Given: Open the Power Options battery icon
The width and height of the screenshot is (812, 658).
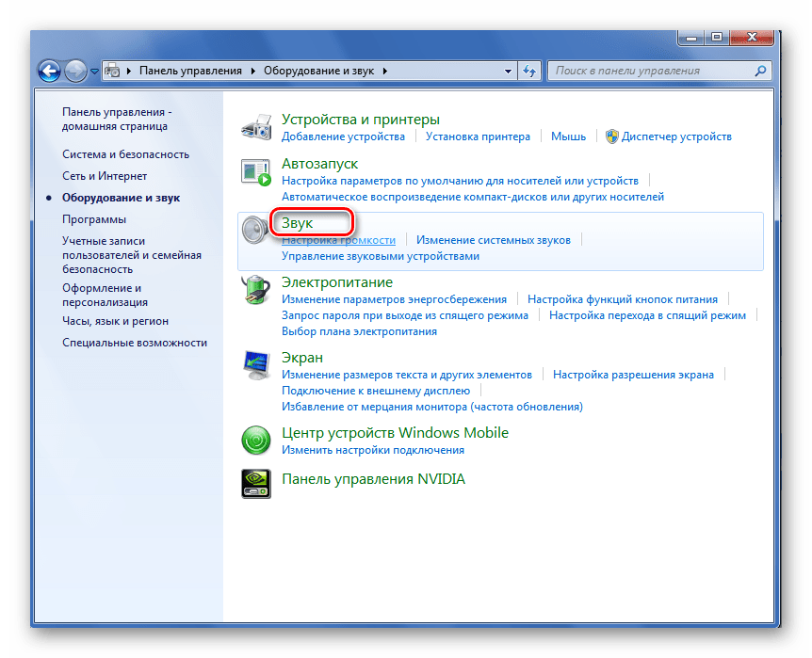Looking at the screenshot, I should coord(256,289).
